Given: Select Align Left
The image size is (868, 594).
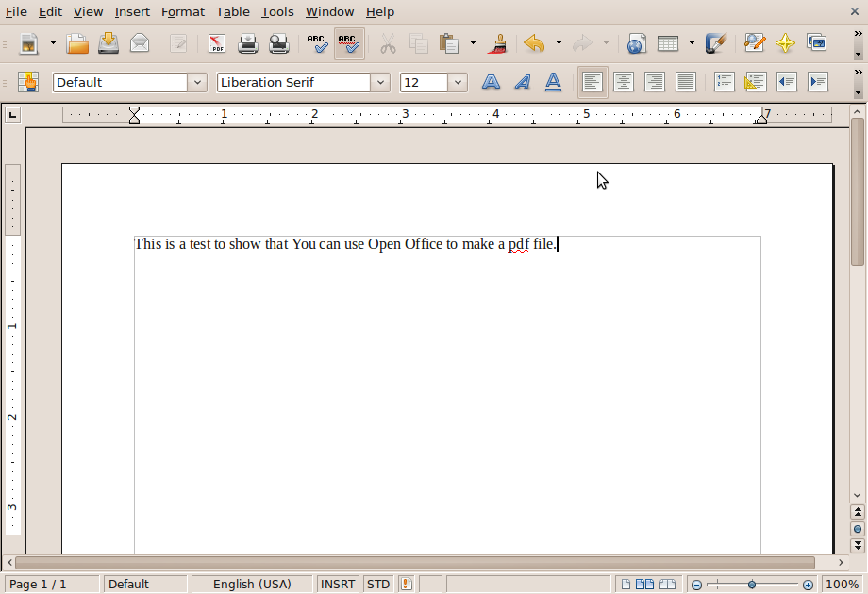Looking at the screenshot, I should [593, 82].
